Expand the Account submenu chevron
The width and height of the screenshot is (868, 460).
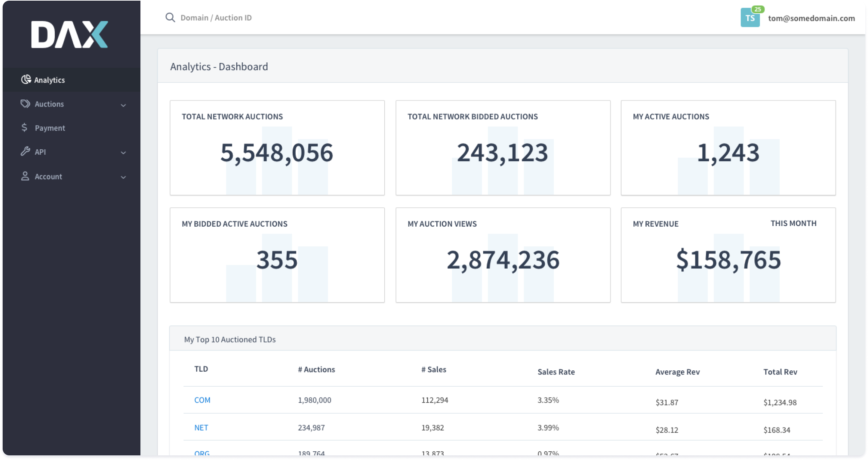pos(123,177)
